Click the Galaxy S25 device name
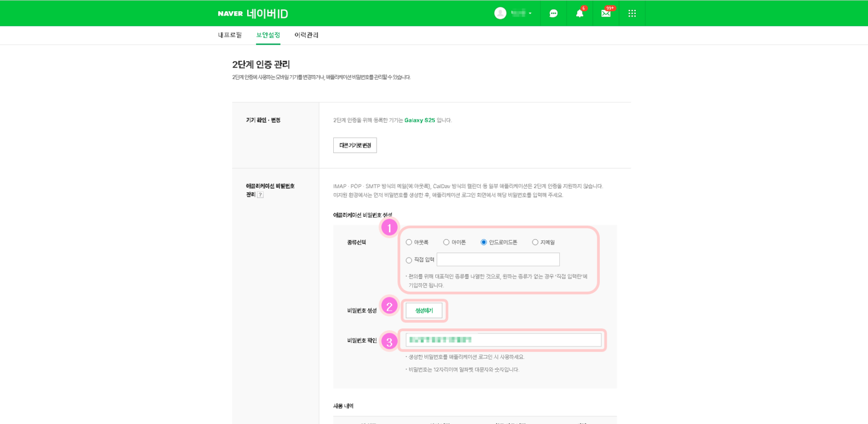The width and height of the screenshot is (868, 424). click(x=419, y=120)
